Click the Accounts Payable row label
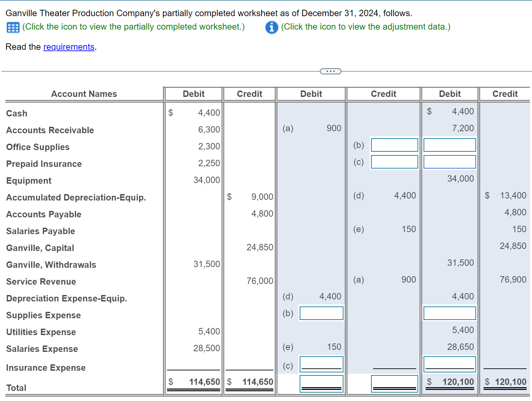Image resolution: width=532 pixels, height=401 pixels. 44,214
